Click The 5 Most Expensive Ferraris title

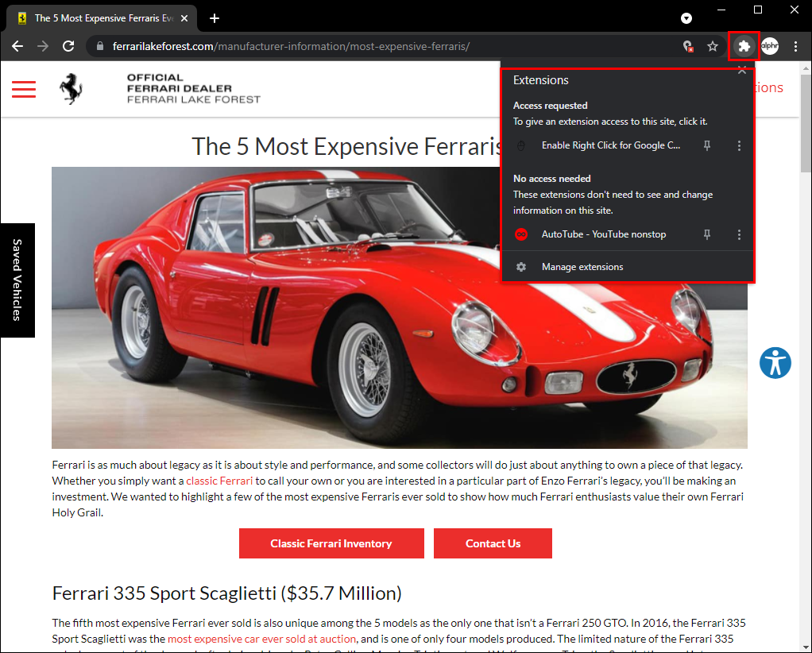(x=346, y=146)
